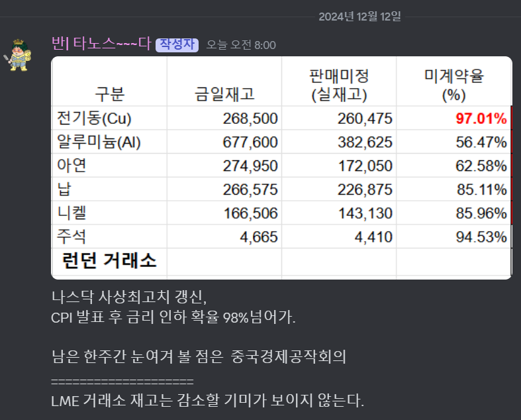Screen dimensions: 521x420
Task: Click the line about CPI 발표 후 금리 인하
Action: [x=173, y=317]
